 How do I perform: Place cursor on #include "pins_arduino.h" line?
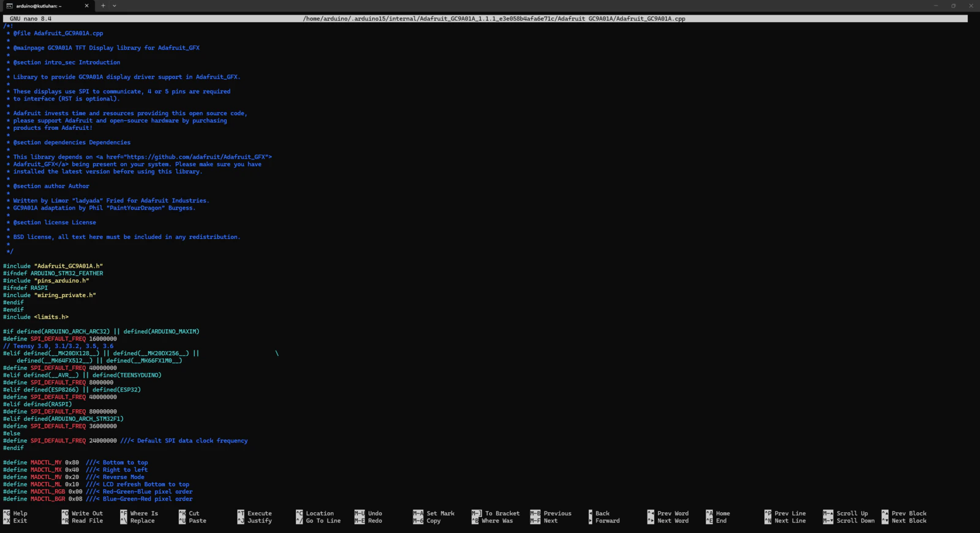point(46,281)
